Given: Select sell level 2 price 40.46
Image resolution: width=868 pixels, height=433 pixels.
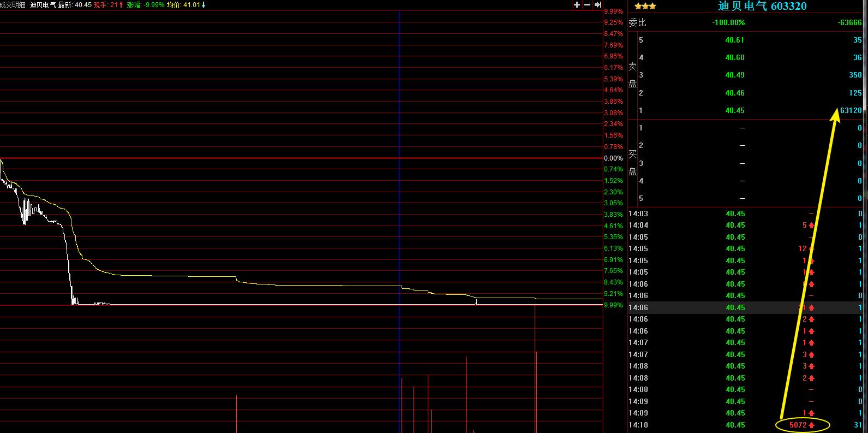Looking at the screenshot, I should tap(735, 93).
